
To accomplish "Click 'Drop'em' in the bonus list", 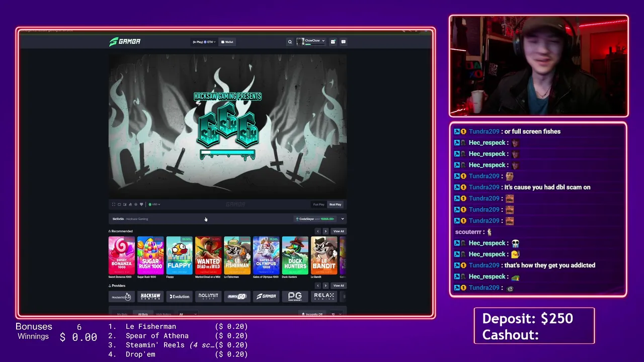I will point(140,354).
